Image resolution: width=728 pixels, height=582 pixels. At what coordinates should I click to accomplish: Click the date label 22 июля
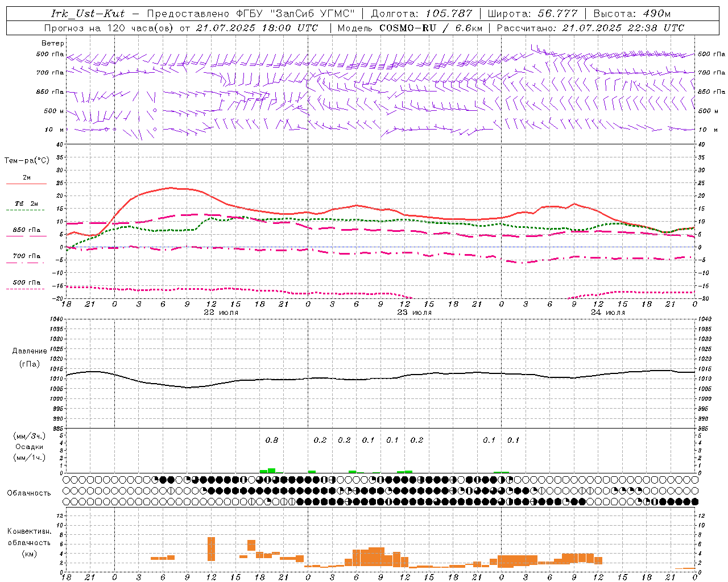tap(221, 313)
